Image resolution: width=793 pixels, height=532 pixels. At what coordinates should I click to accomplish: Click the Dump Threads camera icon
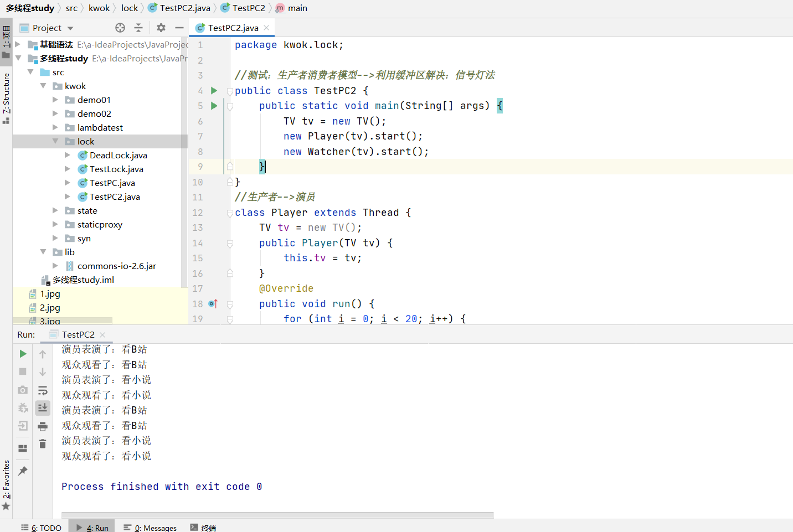23,390
